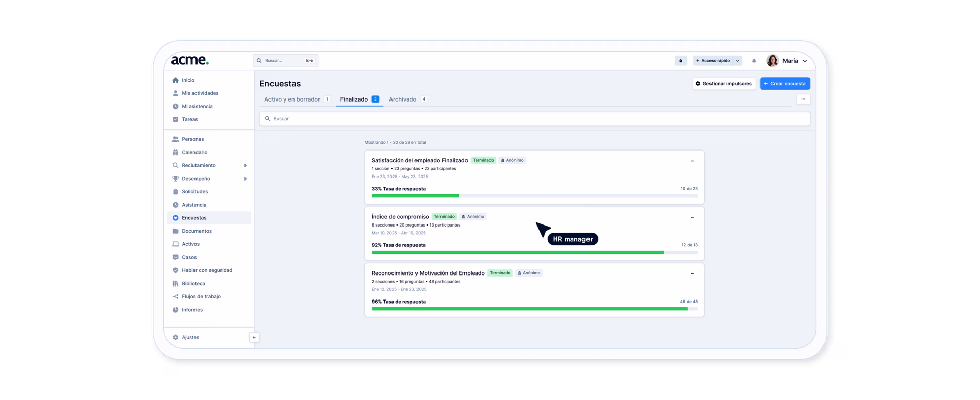Click the Ajustes gear icon
The image size is (980, 400).
[175, 337]
